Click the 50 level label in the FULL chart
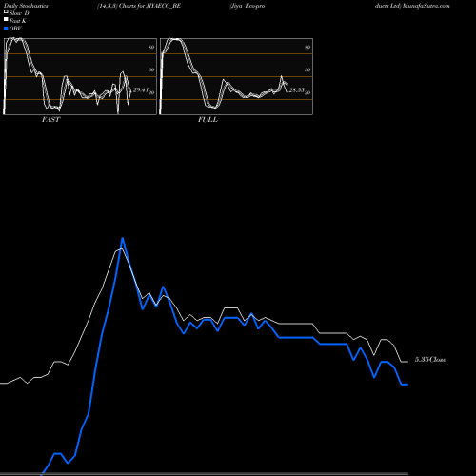Viewport: 476px width, 476px height. click(307, 69)
